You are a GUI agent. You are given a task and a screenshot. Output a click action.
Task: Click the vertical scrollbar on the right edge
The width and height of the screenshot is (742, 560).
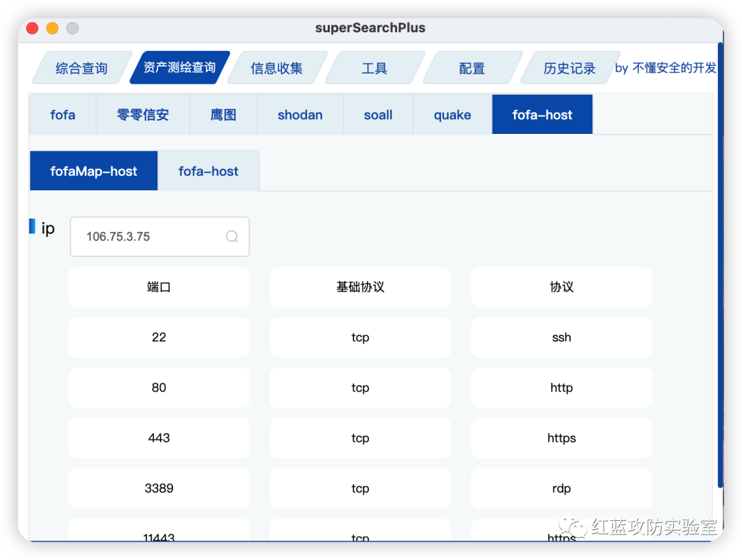pos(720,265)
